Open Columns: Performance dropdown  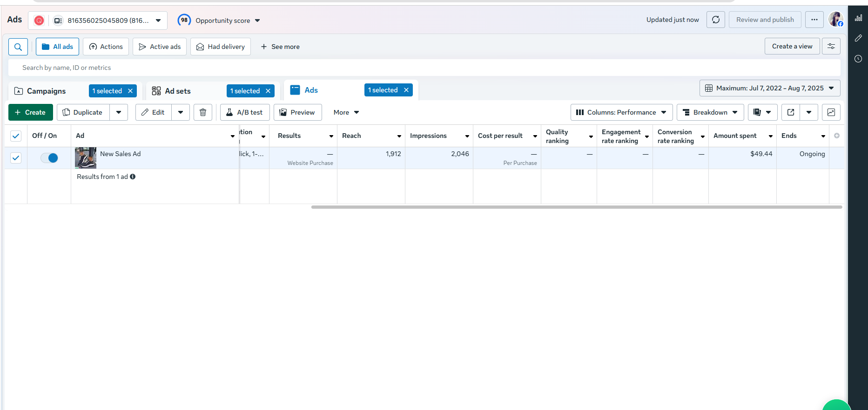click(621, 112)
